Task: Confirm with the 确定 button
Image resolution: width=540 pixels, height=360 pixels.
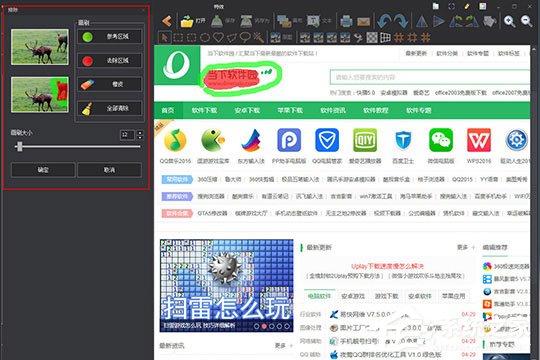Action: 43,170
